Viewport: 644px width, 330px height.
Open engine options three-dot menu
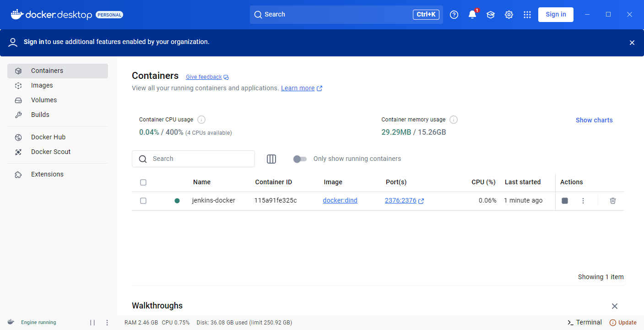pos(107,323)
